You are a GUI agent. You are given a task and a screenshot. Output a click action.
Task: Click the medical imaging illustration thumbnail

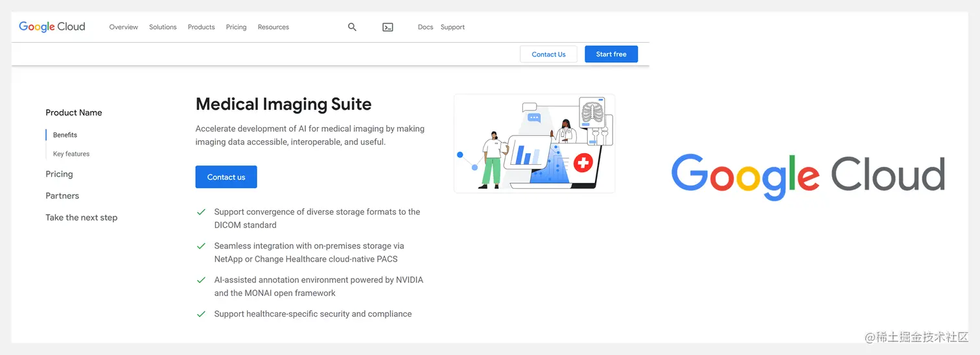[x=534, y=143]
